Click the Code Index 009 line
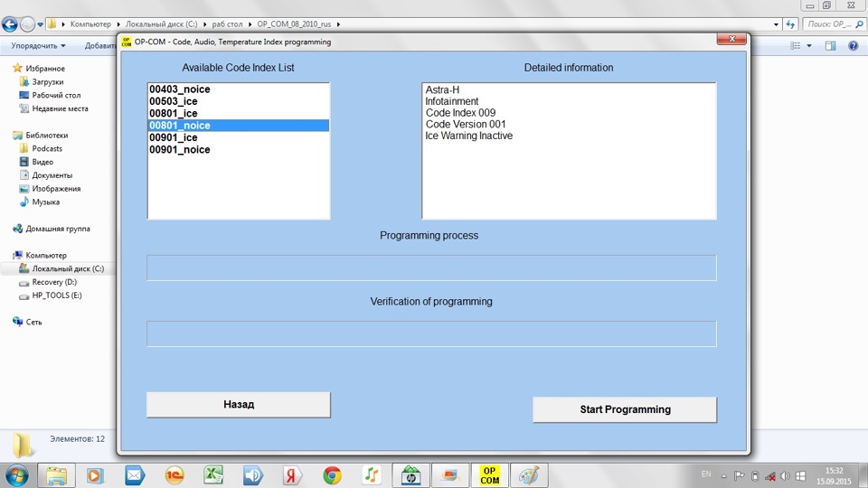The height and width of the screenshot is (488, 868). [460, 112]
